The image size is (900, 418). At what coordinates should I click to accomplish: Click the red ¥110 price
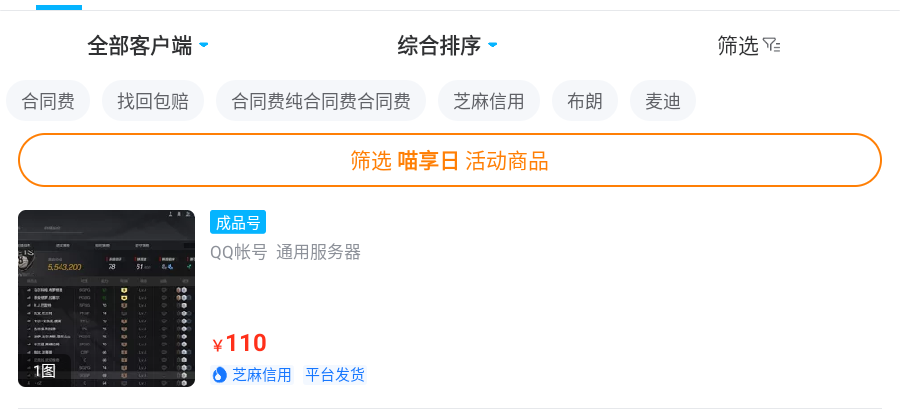[240, 344]
